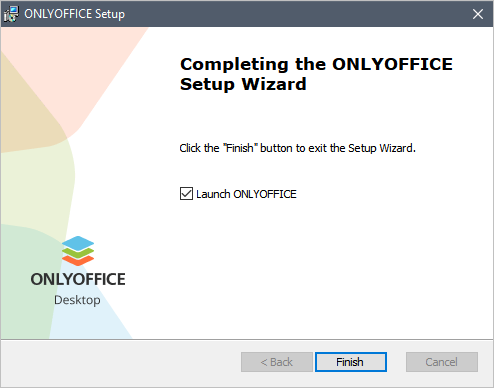Image resolution: width=494 pixels, height=388 pixels.
Task: Click the "Desktop" label under the logo
Action: click(77, 300)
